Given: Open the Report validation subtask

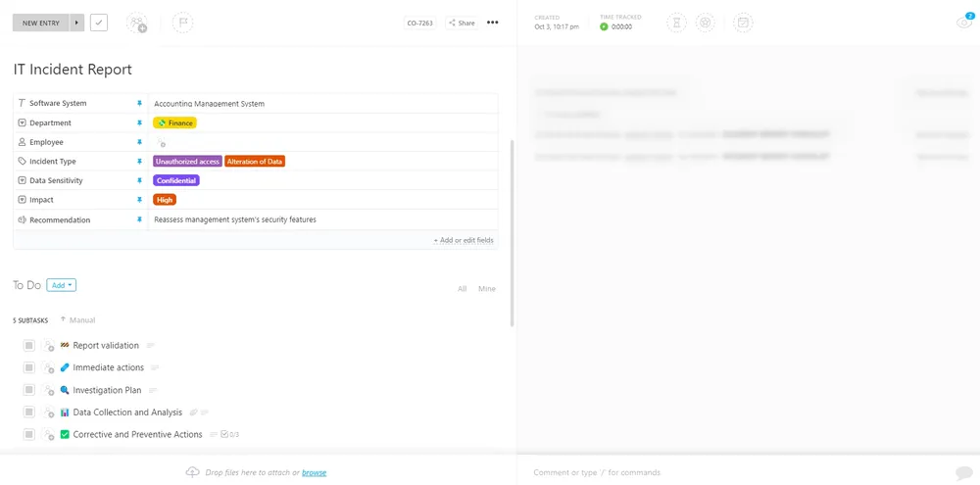Looking at the screenshot, I should pyautogui.click(x=106, y=345).
